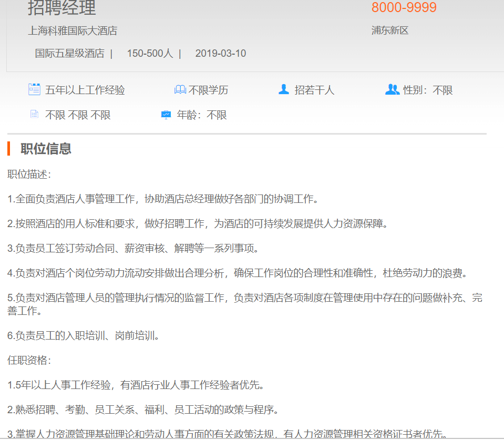The image size is (504, 440).
Task: Click the single person icon beside 招若干人
Action: 284,89
